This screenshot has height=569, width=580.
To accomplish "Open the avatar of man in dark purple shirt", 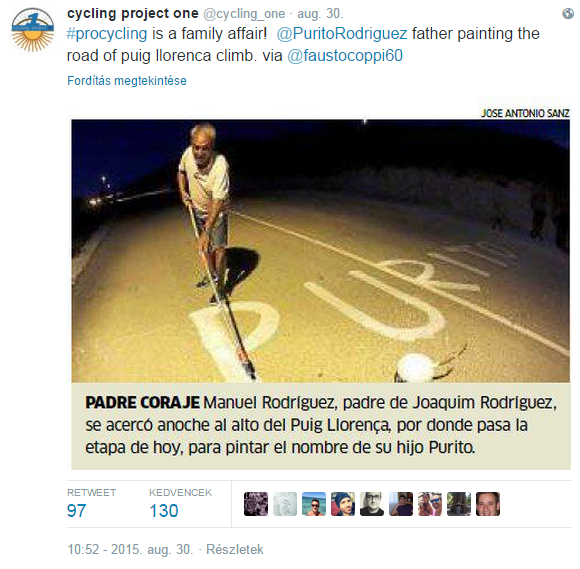I will coord(401,504).
